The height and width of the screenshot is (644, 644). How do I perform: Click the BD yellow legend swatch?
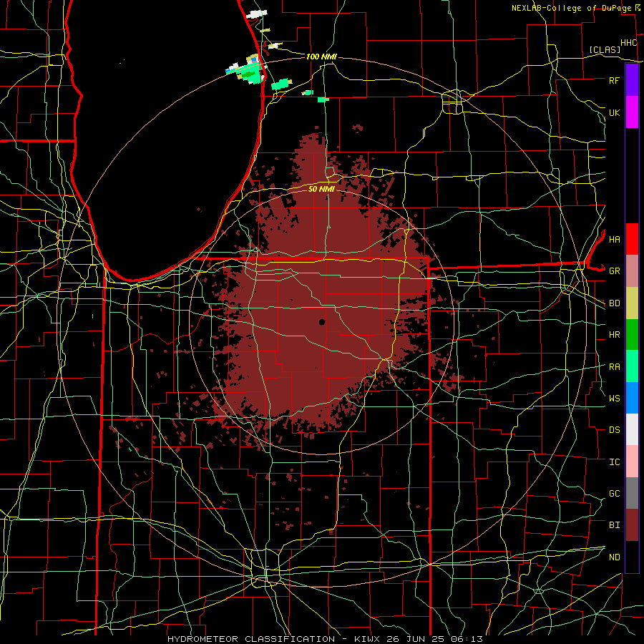pyautogui.click(x=632, y=303)
